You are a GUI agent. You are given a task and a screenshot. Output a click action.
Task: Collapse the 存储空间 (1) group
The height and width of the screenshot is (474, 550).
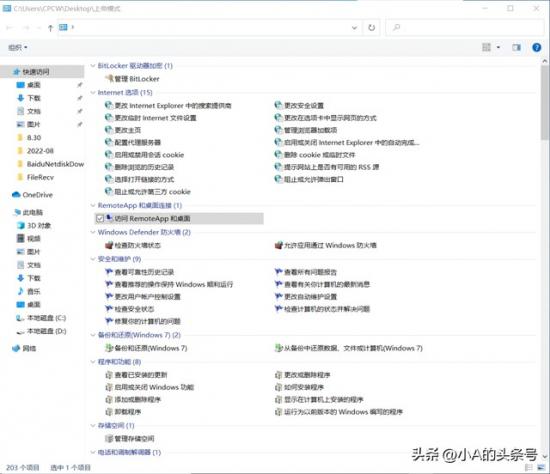[93, 426]
